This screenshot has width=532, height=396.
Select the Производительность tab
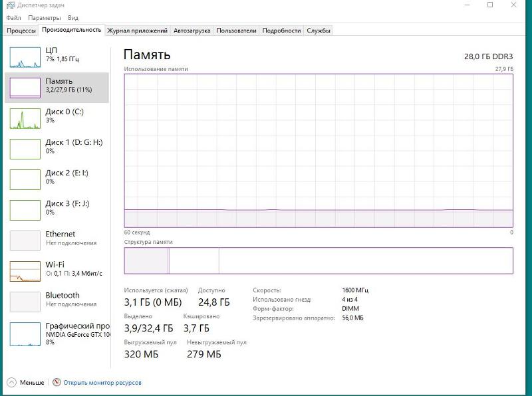72,30
